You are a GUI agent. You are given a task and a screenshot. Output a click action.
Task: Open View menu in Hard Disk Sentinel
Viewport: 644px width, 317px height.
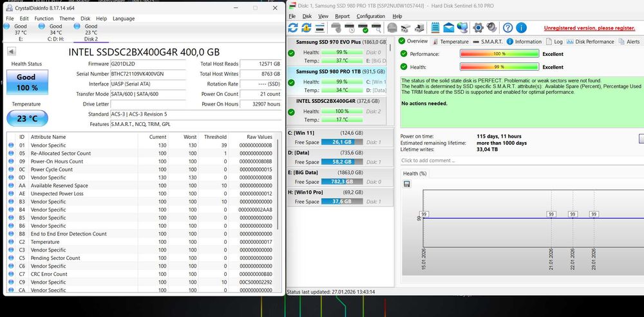click(x=323, y=17)
